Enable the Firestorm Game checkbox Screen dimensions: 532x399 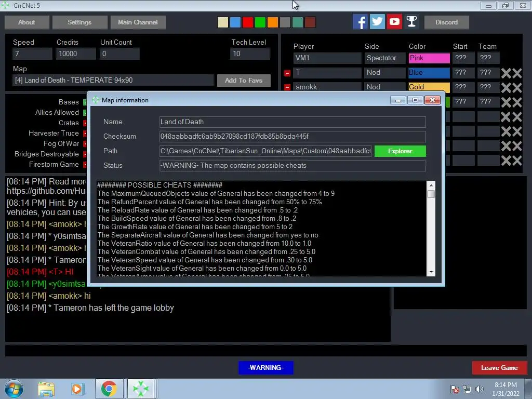85,165
